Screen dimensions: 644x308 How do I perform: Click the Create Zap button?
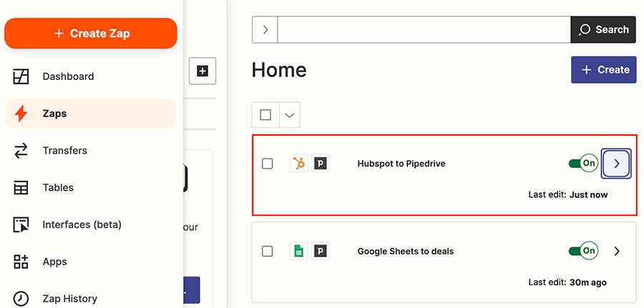click(91, 33)
